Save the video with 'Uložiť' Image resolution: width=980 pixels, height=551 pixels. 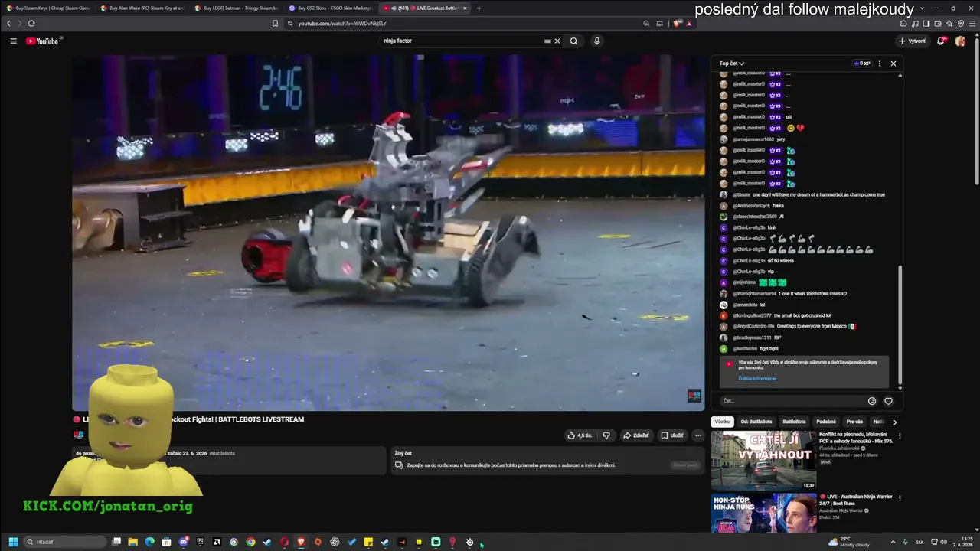coord(672,435)
